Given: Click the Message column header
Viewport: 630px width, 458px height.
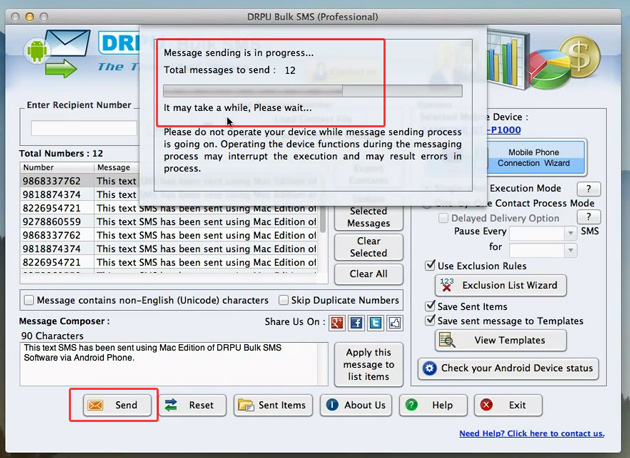Looking at the screenshot, I should pyautogui.click(x=117, y=167).
